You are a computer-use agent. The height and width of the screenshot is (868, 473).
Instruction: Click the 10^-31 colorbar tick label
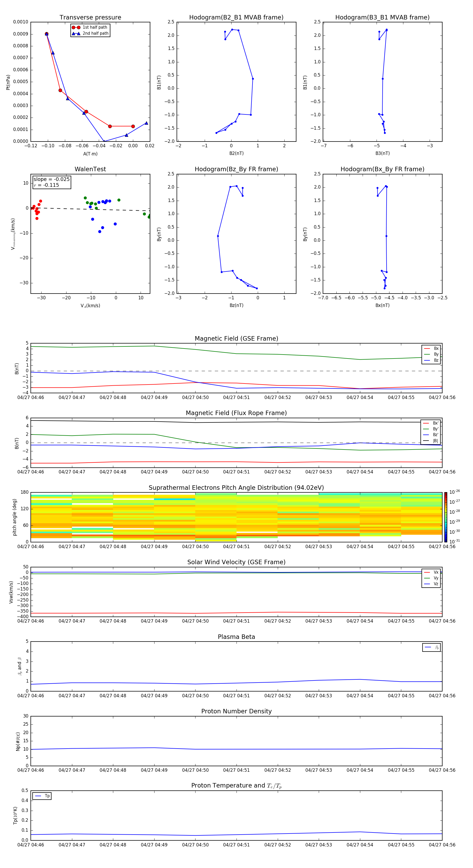(455, 542)
